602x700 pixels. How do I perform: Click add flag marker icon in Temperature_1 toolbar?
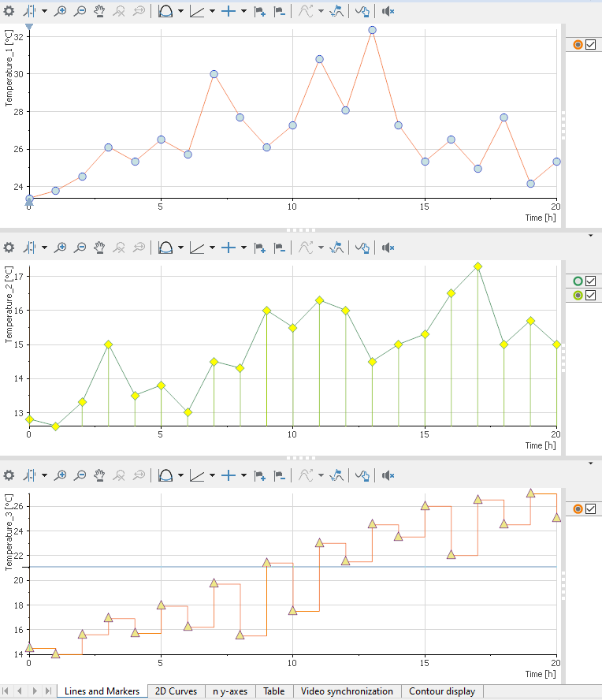pyautogui.click(x=259, y=12)
